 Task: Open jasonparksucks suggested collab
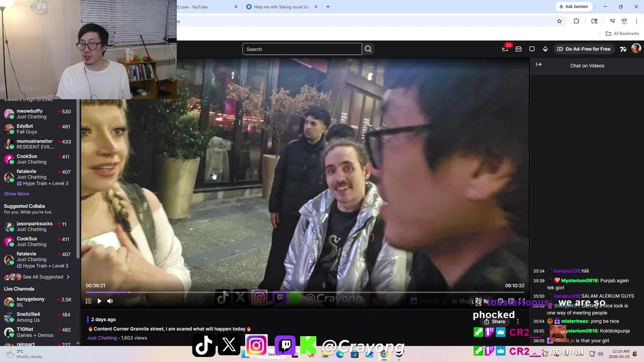point(38,226)
